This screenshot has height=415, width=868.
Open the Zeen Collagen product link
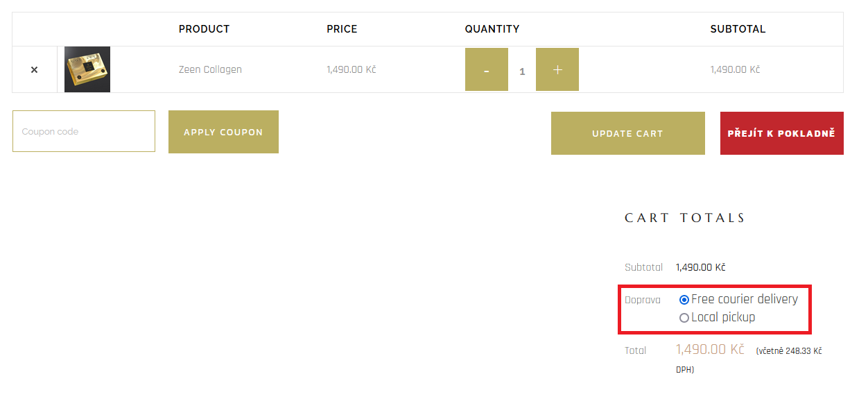[210, 69]
